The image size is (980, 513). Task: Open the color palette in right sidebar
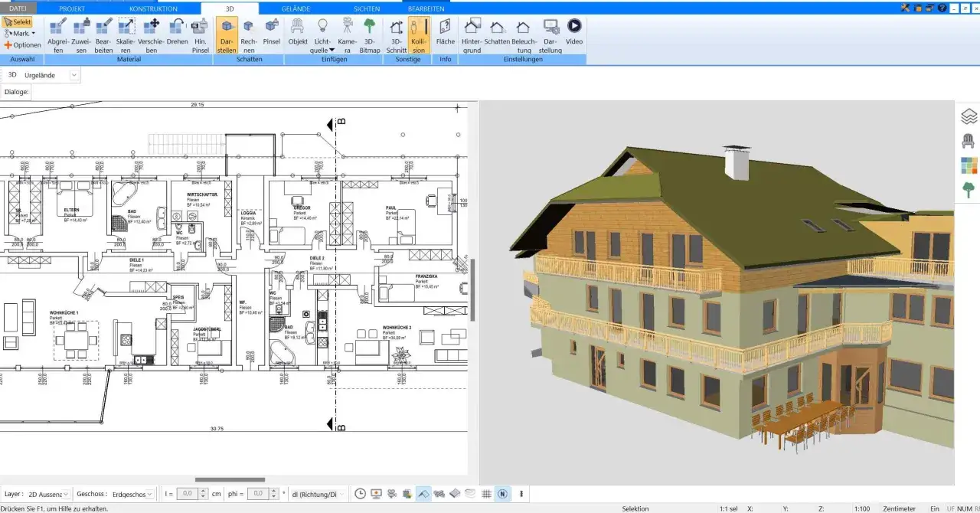(x=969, y=165)
